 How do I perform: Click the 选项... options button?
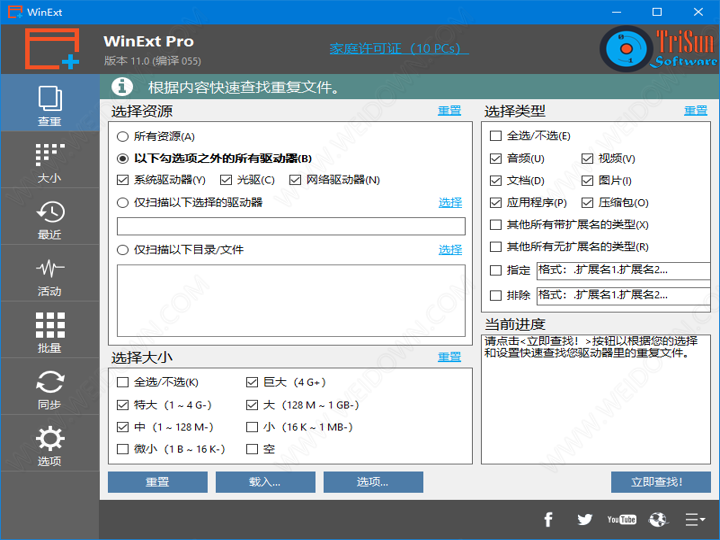(373, 482)
